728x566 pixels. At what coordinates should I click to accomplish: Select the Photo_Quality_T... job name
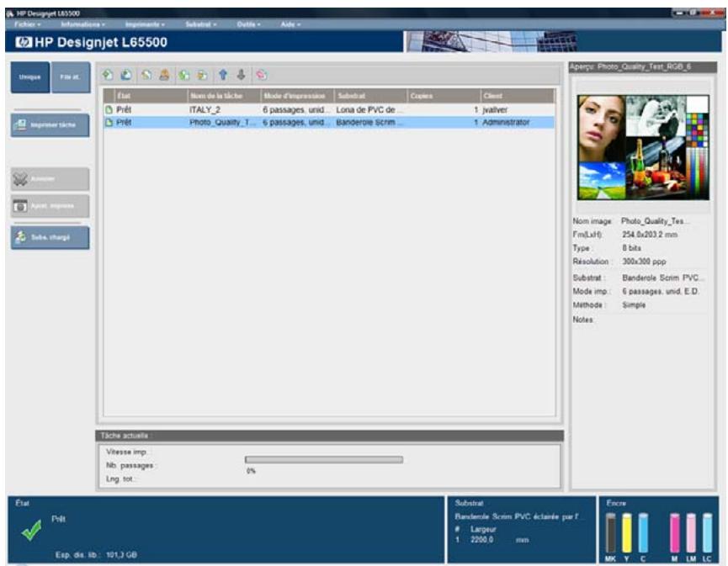pyautogui.click(x=222, y=123)
